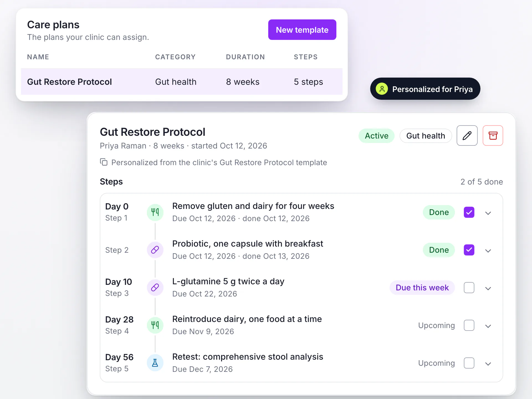Tick the Retest stool analysis checkbox

(x=469, y=363)
